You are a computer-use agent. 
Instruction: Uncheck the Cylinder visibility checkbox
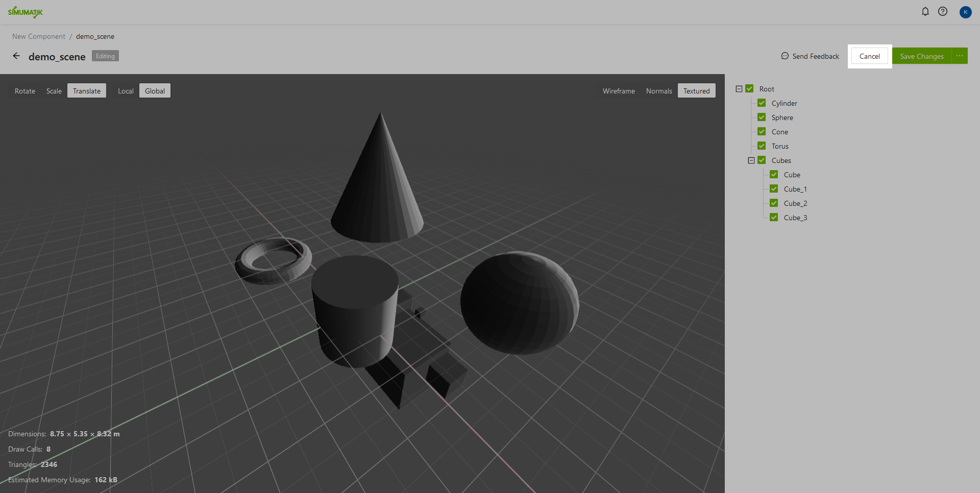pos(762,103)
